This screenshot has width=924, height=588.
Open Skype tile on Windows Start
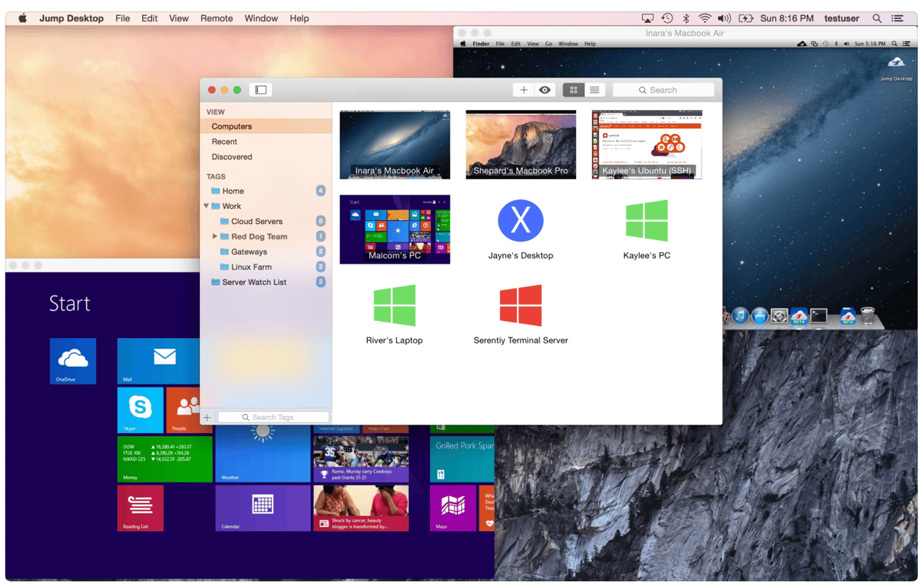pyautogui.click(x=141, y=409)
